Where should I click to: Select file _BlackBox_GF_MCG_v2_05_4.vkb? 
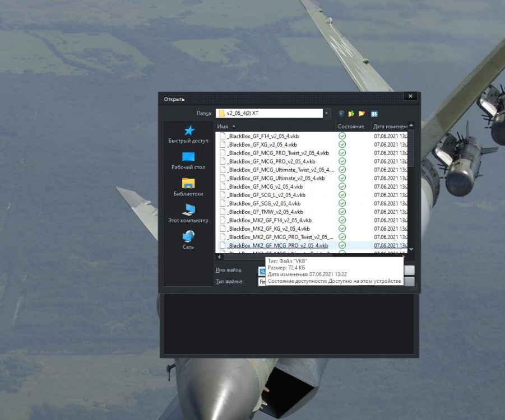pyautogui.click(x=265, y=186)
